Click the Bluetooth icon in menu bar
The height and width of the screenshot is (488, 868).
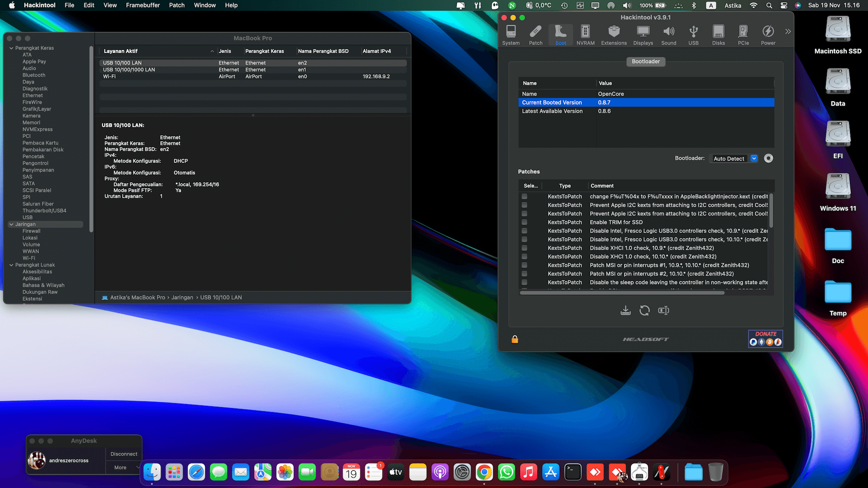[694, 5]
